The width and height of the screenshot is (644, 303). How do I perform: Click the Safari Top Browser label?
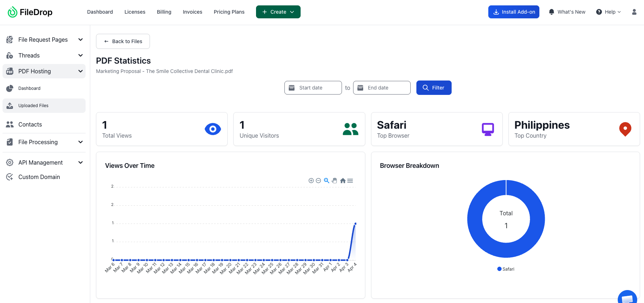(x=392, y=125)
